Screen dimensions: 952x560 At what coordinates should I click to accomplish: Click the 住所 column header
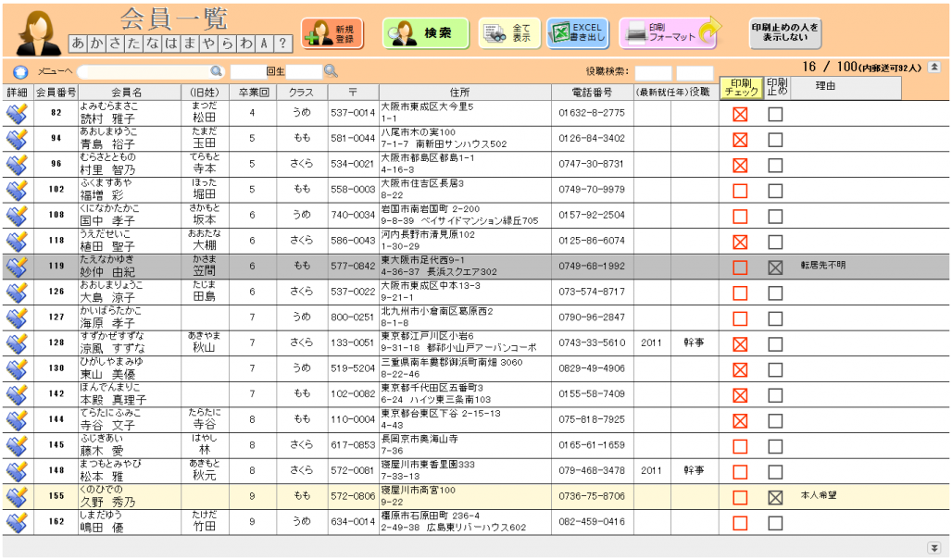point(465,93)
